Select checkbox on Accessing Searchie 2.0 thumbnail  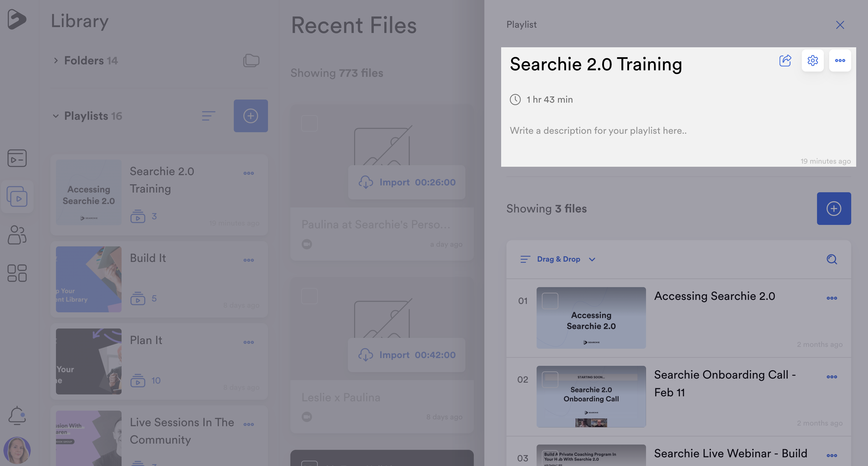pyautogui.click(x=550, y=301)
